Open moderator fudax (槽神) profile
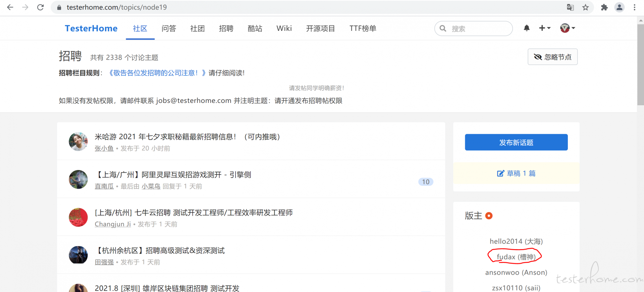This screenshot has width=644, height=292. tap(516, 257)
